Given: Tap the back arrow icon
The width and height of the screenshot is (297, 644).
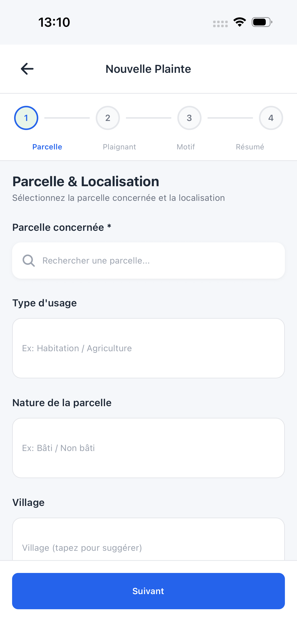Looking at the screenshot, I should coord(27,69).
